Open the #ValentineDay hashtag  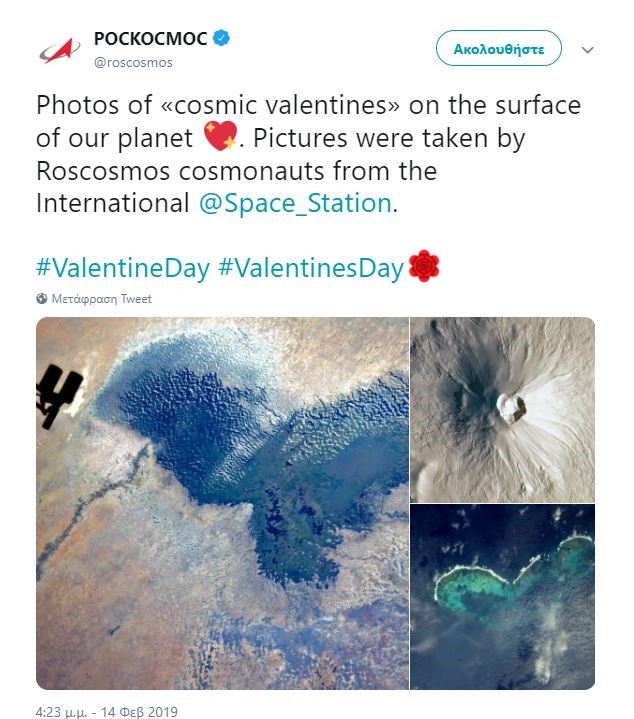point(123,268)
